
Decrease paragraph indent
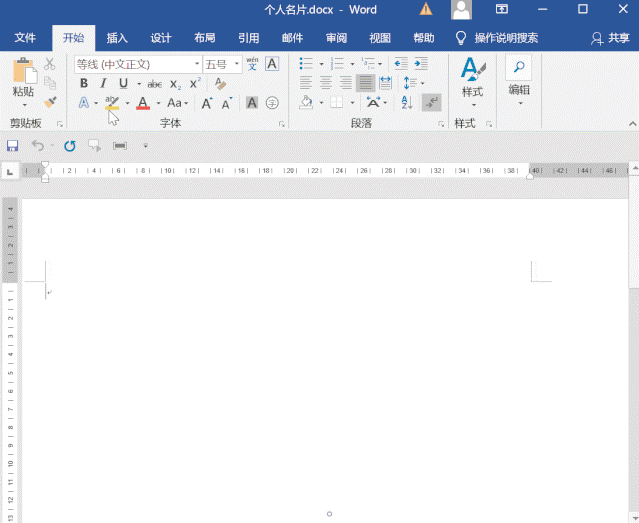point(401,64)
